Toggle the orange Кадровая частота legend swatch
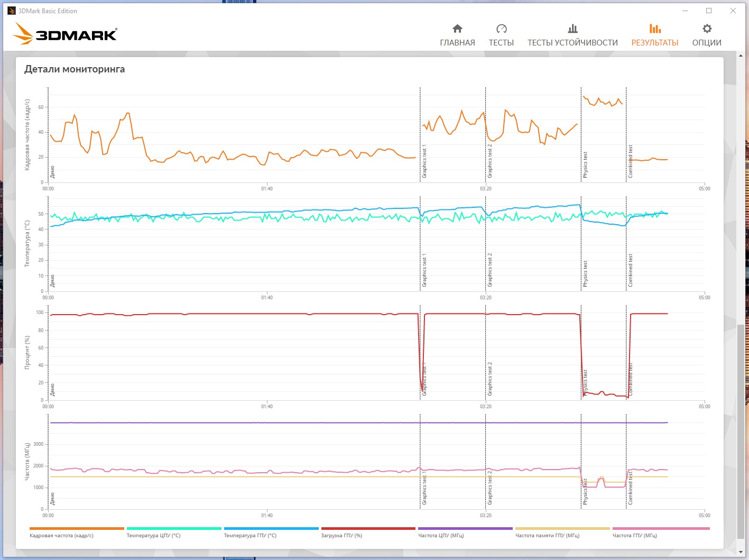 click(77, 528)
